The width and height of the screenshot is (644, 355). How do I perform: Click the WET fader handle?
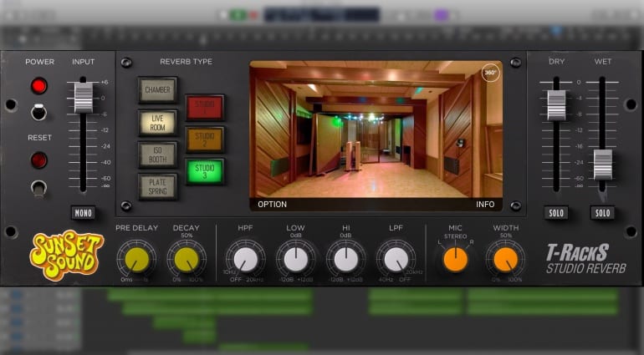pyautogui.click(x=602, y=165)
